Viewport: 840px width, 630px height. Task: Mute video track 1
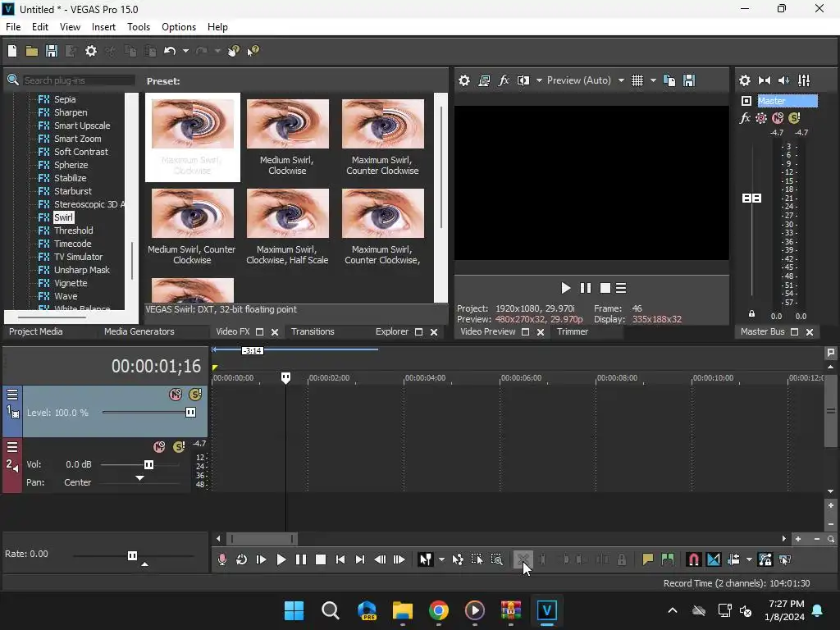(x=176, y=395)
